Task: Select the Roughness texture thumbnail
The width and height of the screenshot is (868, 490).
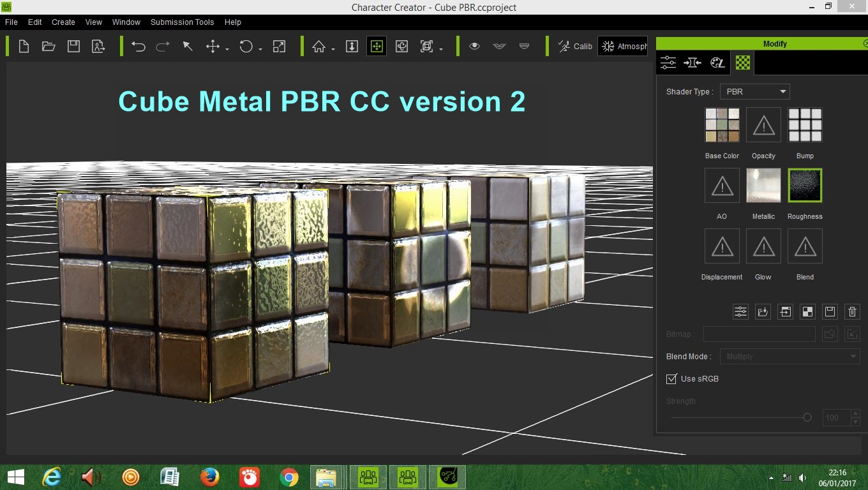Action: point(805,186)
